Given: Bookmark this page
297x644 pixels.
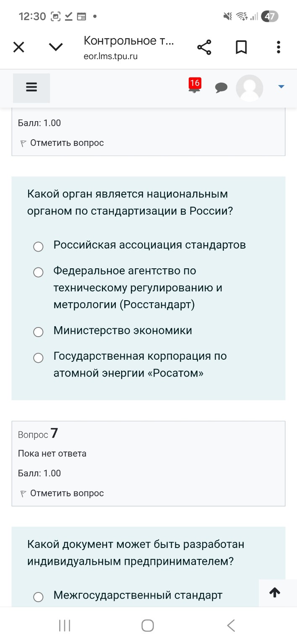Looking at the screenshot, I should click(241, 47).
